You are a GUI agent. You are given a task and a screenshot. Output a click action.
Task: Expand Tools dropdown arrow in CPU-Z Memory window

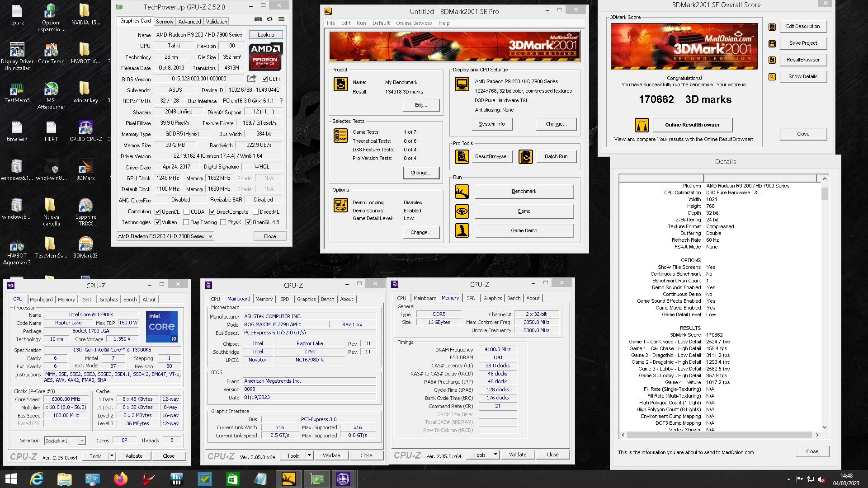tap(495, 455)
